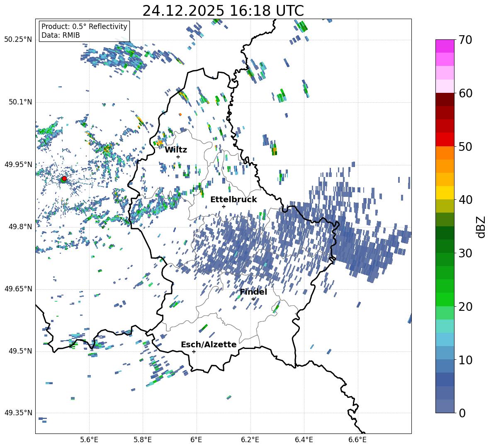Click the 6.4°E longitude label
This screenshot has width=491, height=448.
304,440
